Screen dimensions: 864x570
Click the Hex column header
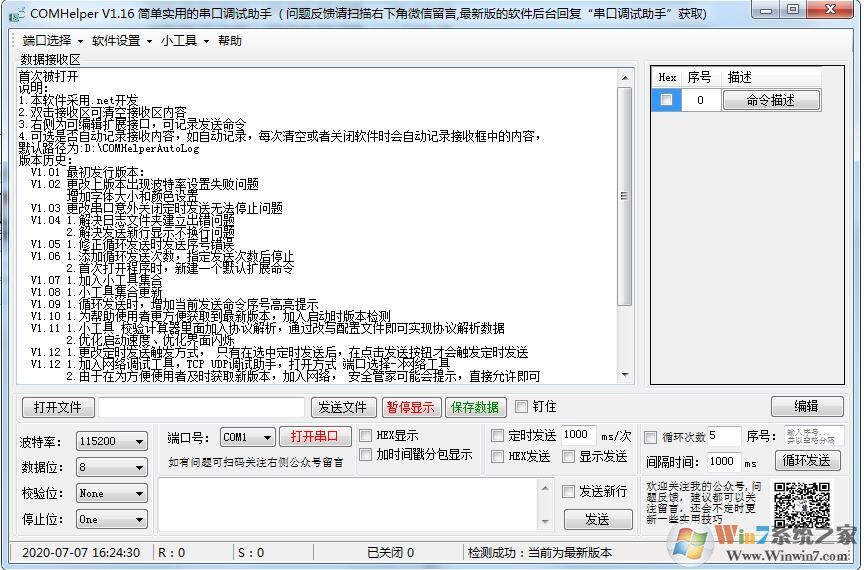pos(667,77)
